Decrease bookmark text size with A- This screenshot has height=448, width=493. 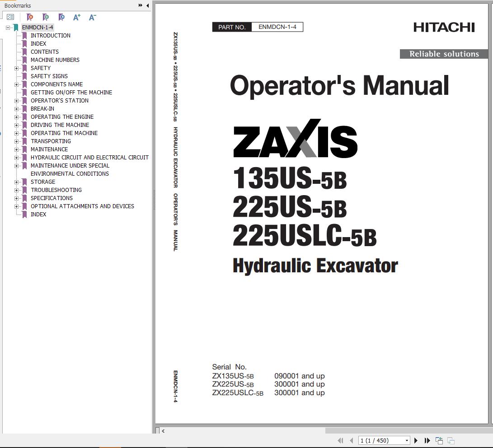pos(93,17)
